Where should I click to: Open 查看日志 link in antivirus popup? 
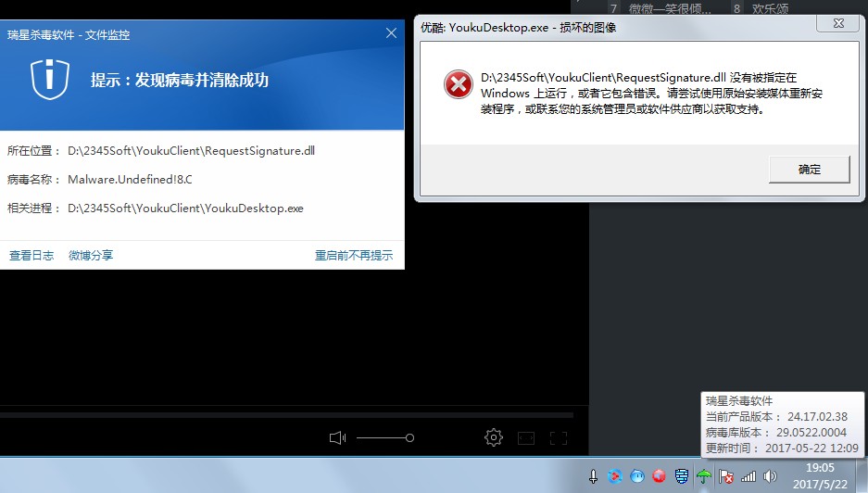tap(31, 256)
